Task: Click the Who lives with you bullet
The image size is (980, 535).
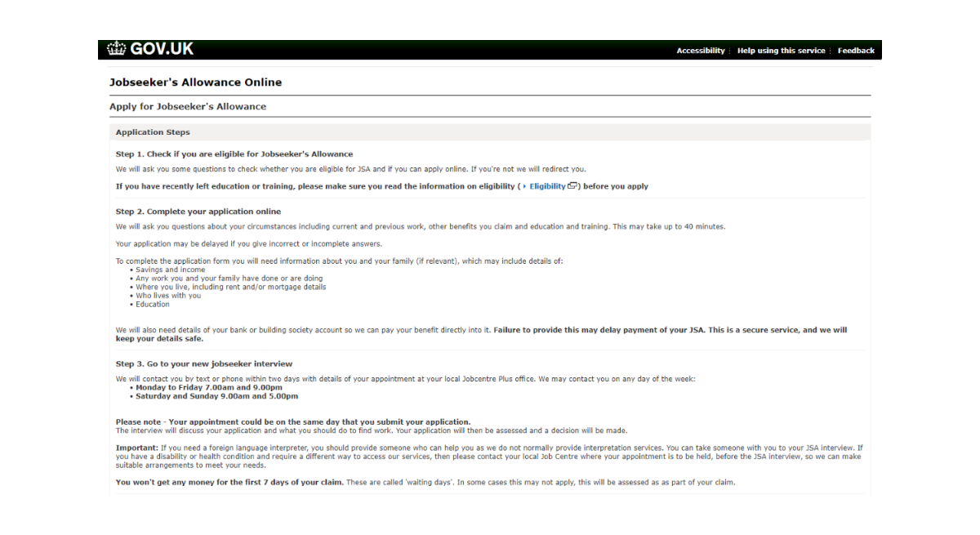Action: coord(167,296)
